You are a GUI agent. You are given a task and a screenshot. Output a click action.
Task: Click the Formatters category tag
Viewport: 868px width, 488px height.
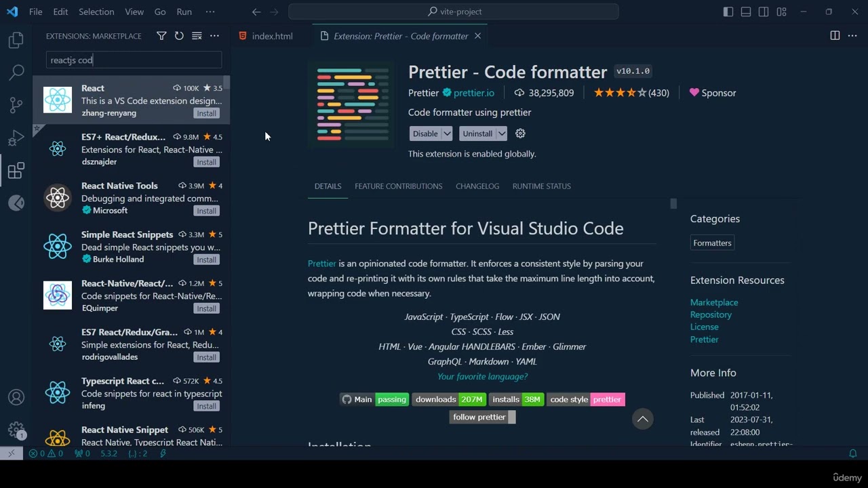(712, 243)
